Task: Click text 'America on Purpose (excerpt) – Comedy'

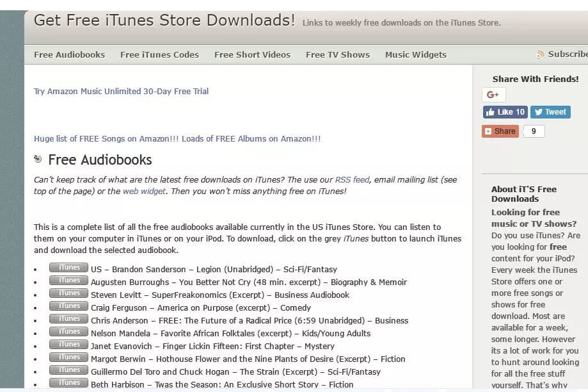Action: click(x=234, y=308)
